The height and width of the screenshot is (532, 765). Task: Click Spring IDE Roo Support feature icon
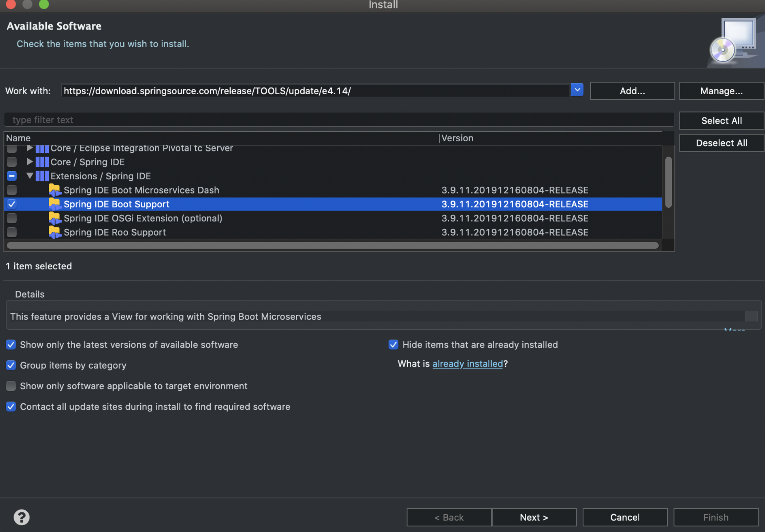tap(55, 232)
